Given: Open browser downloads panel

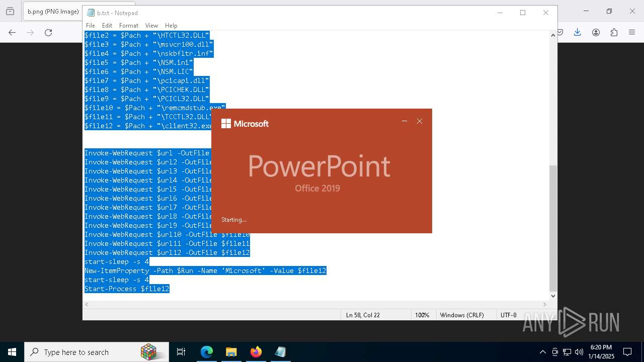Looking at the screenshot, I should 578,32.
